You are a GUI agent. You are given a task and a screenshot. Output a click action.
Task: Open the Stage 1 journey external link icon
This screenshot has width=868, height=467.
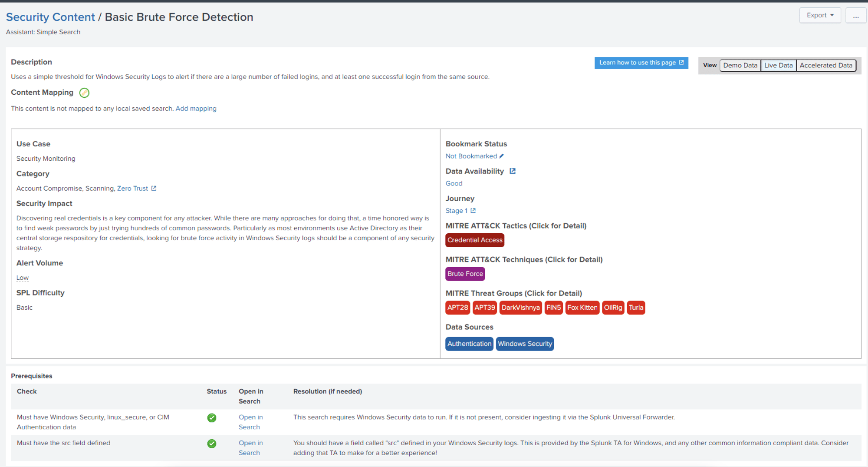click(473, 210)
